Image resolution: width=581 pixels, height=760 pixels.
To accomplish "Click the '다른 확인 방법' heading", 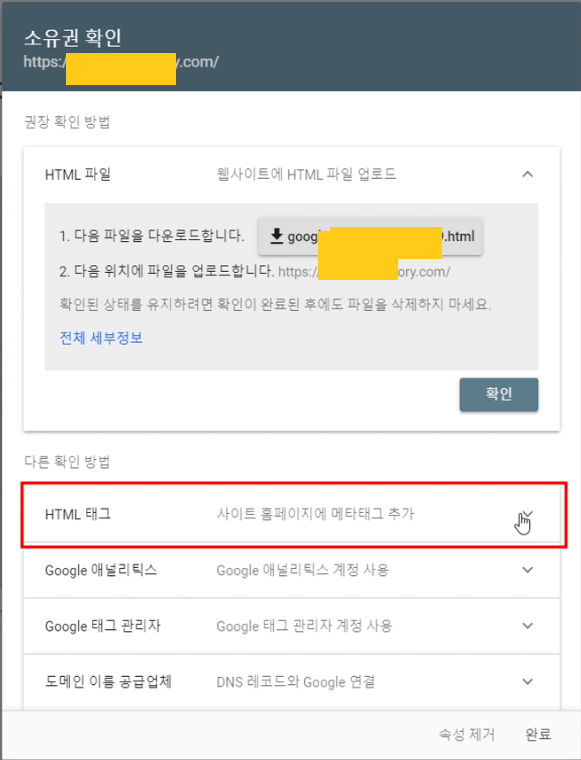I will pyautogui.click(x=67, y=461).
